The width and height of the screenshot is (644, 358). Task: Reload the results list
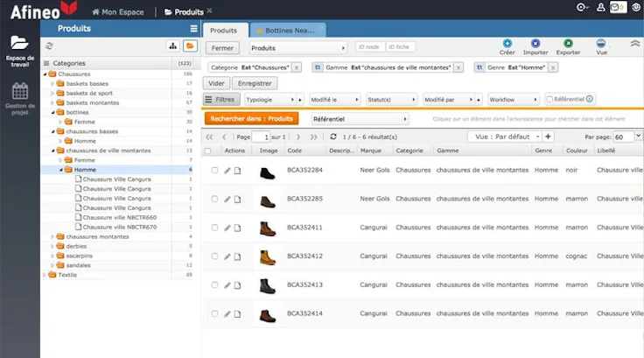point(333,137)
